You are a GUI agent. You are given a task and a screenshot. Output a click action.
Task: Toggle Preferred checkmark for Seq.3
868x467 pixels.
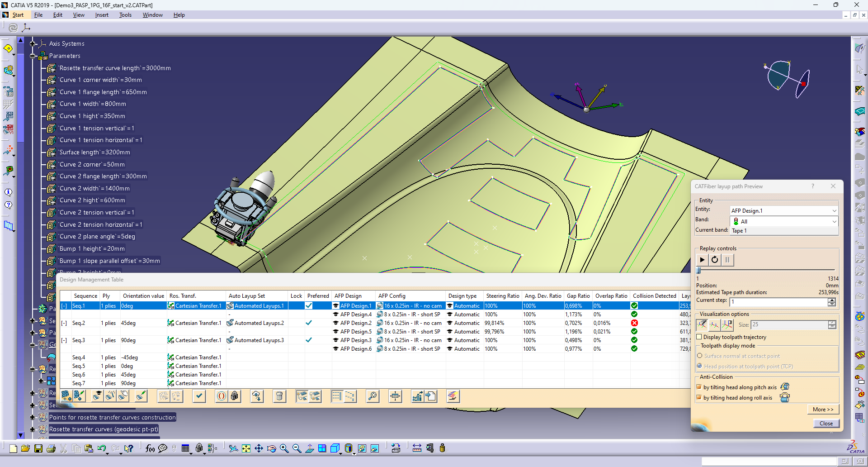[x=309, y=340]
